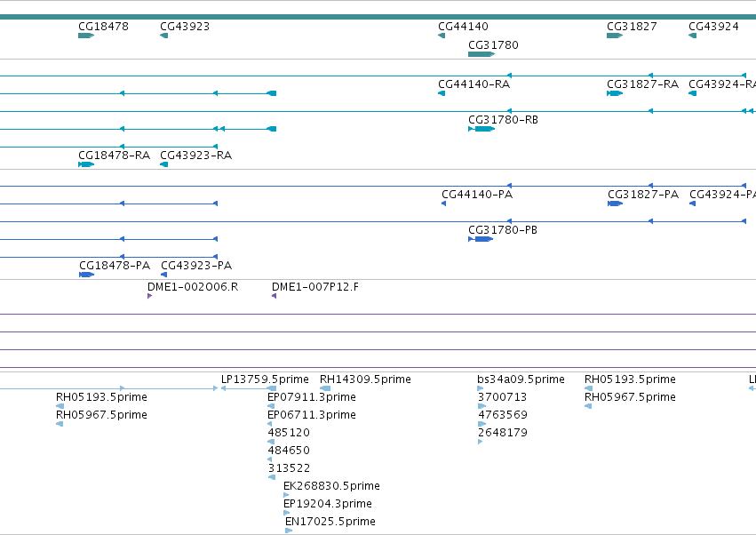Click the CG43923-RA transcript glyph
Screen dimensions: 756x535
tap(164, 164)
